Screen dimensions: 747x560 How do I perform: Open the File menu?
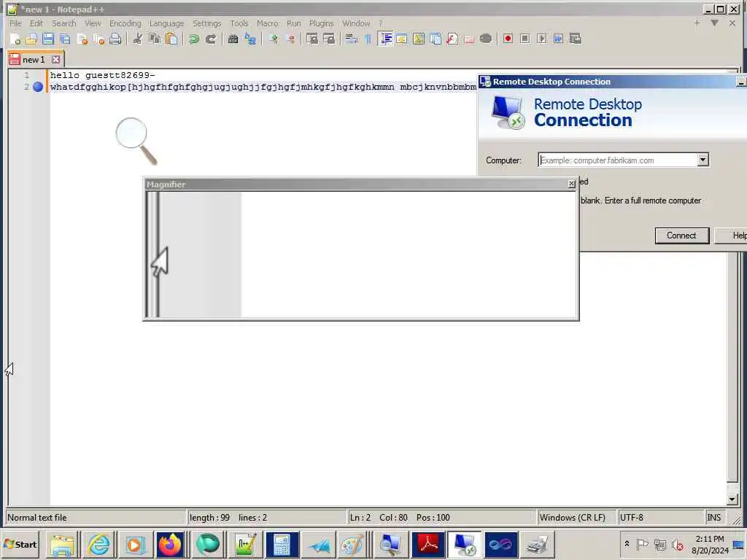(15, 23)
